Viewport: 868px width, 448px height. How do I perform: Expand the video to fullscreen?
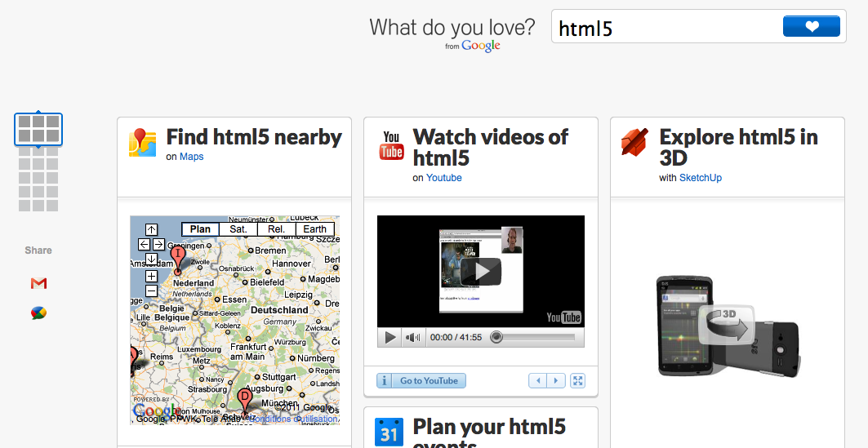577,380
